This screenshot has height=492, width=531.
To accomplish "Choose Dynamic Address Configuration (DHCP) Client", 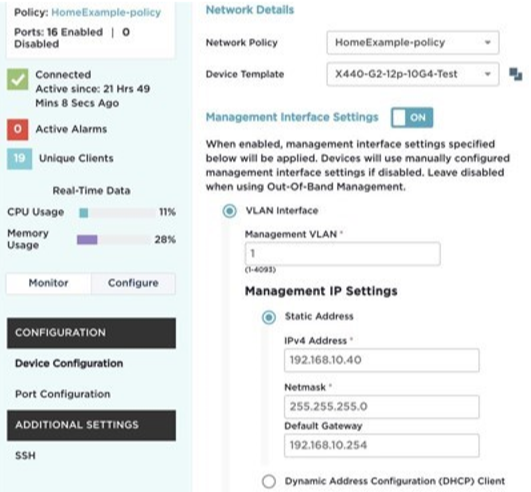I will [269, 481].
